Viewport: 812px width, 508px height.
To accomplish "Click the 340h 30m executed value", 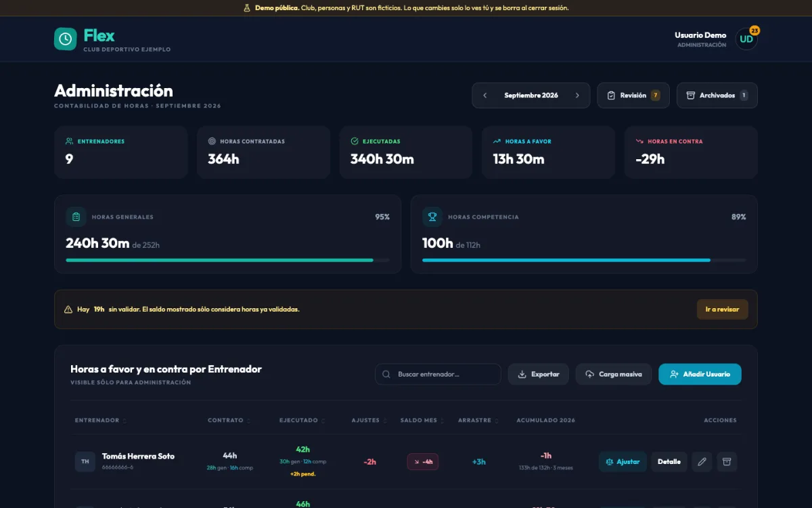I will [x=382, y=160].
